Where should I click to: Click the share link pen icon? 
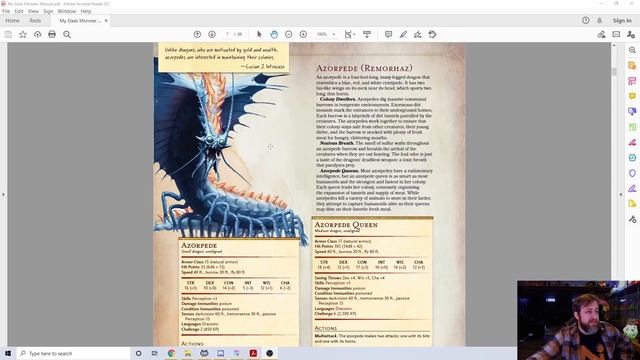(x=601, y=35)
